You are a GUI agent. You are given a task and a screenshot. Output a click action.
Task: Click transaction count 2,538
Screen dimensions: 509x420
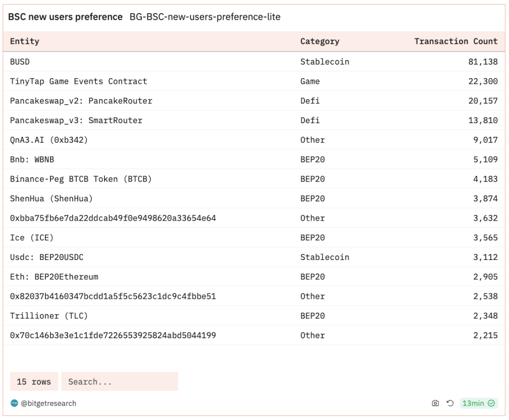[485, 296]
